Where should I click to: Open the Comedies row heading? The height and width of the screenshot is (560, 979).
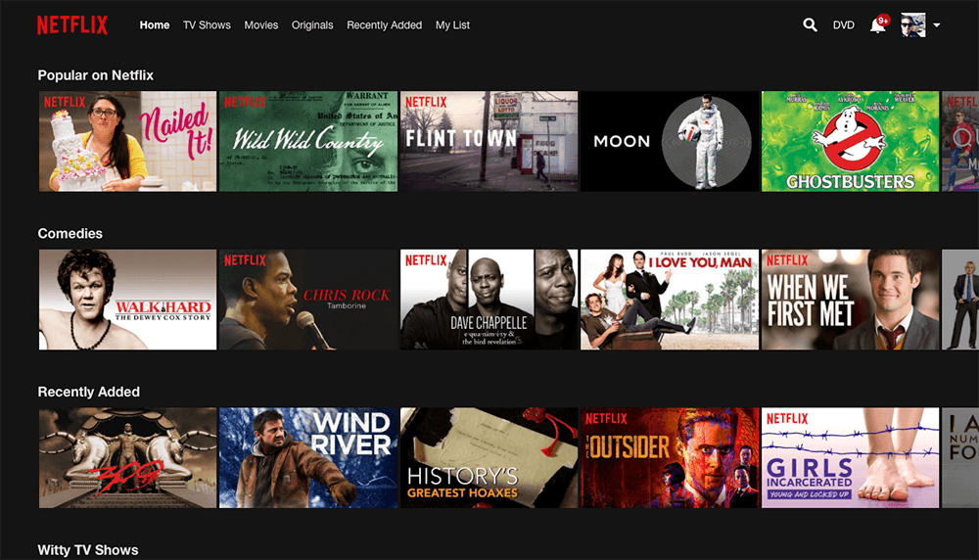pos(70,233)
